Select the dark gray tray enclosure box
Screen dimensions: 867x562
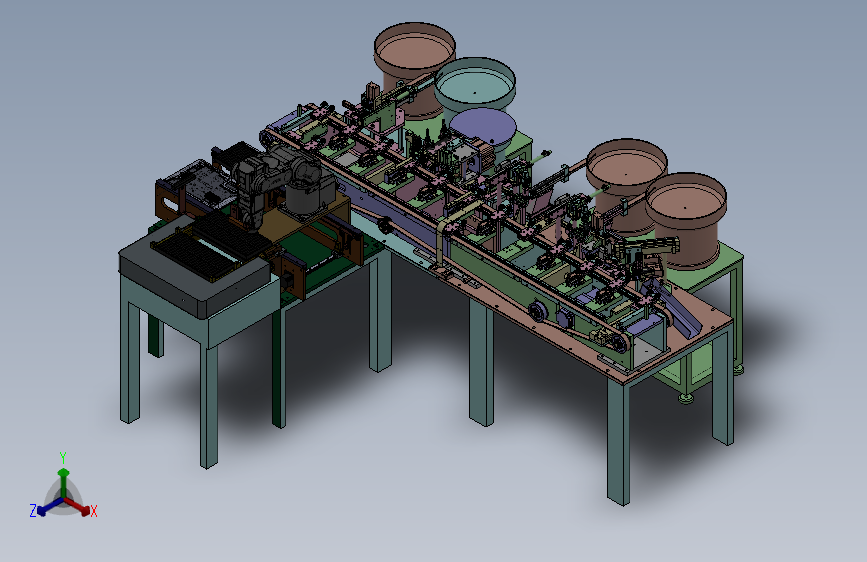[195, 269]
